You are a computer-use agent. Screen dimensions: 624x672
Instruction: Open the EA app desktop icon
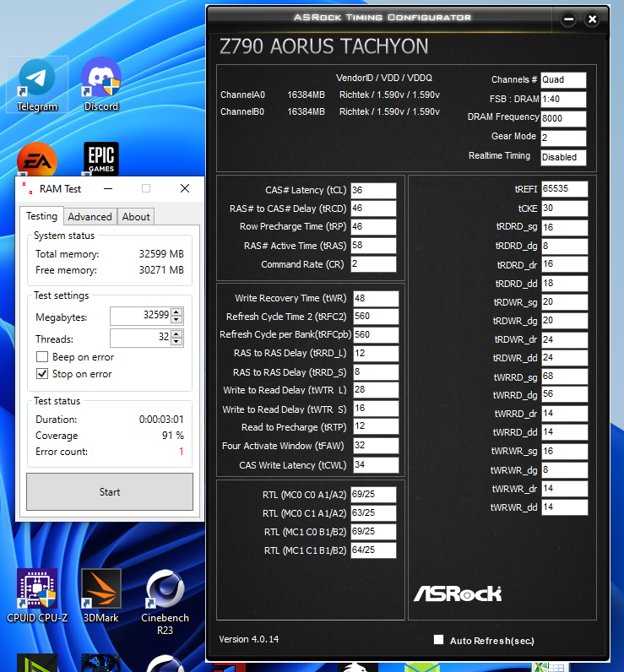tap(37, 160)
